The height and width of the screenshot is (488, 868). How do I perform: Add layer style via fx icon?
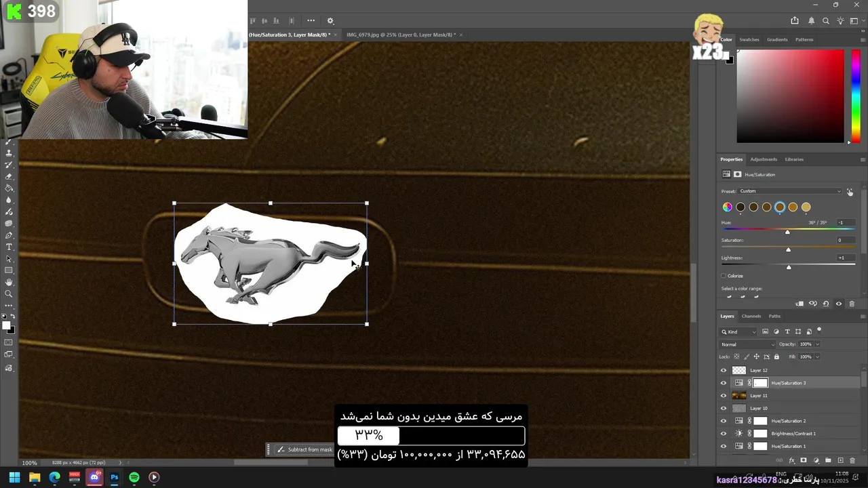tap(791, 460)
